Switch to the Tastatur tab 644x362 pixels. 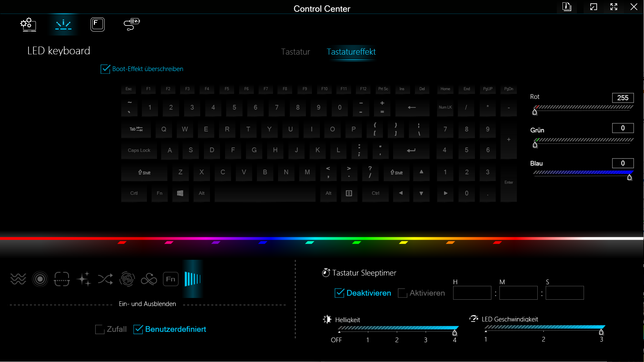(x=295, y=52)
